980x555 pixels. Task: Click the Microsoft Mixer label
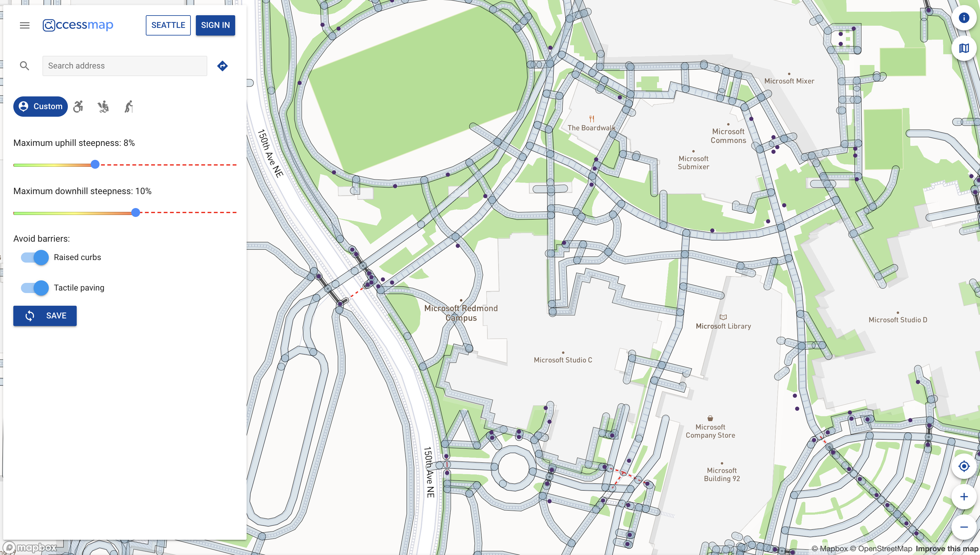(789, 81)
